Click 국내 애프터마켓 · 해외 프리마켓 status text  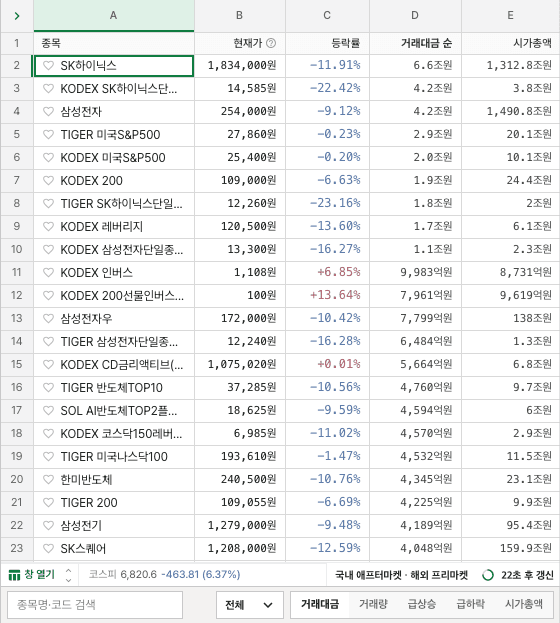tap(401, 575)
